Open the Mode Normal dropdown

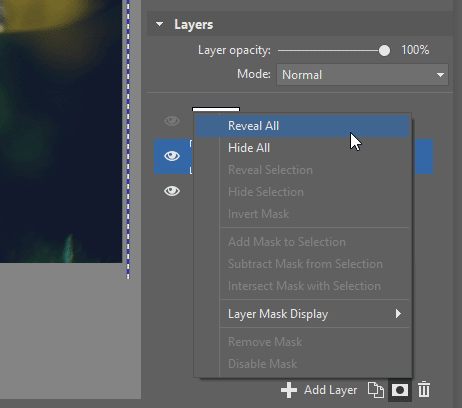click(x=362, y=75)
